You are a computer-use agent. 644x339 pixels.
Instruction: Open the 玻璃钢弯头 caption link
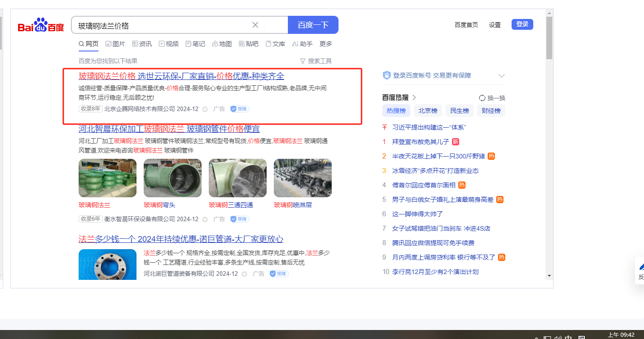point(160,205)
